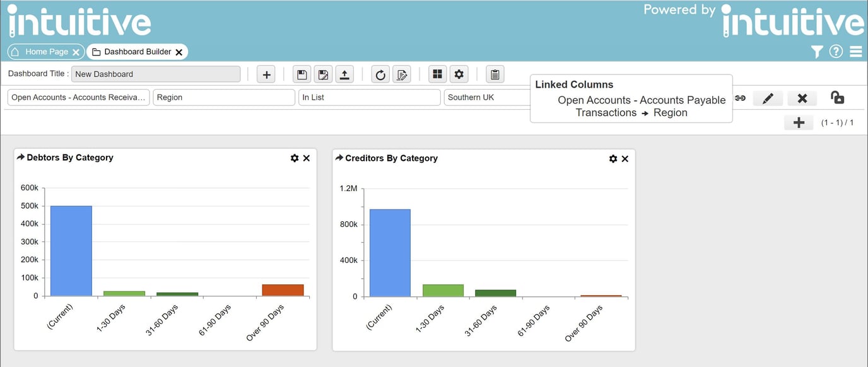Toggle the linked columns chain icon
This screenshot has height=367, width=868.
click(740, 98)
